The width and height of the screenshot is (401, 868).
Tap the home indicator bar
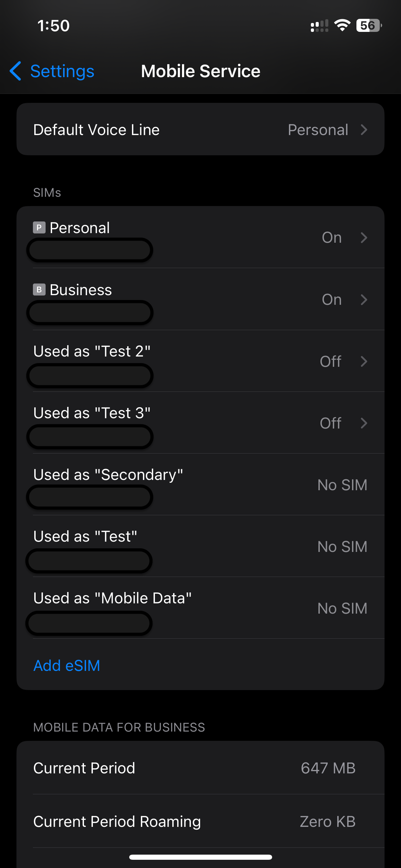[200, 857]
